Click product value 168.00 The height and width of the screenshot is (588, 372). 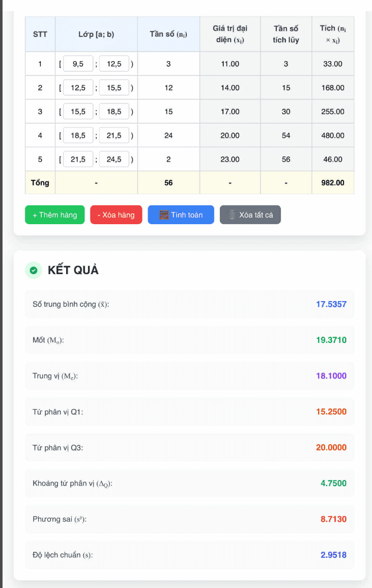pos(333,88)
